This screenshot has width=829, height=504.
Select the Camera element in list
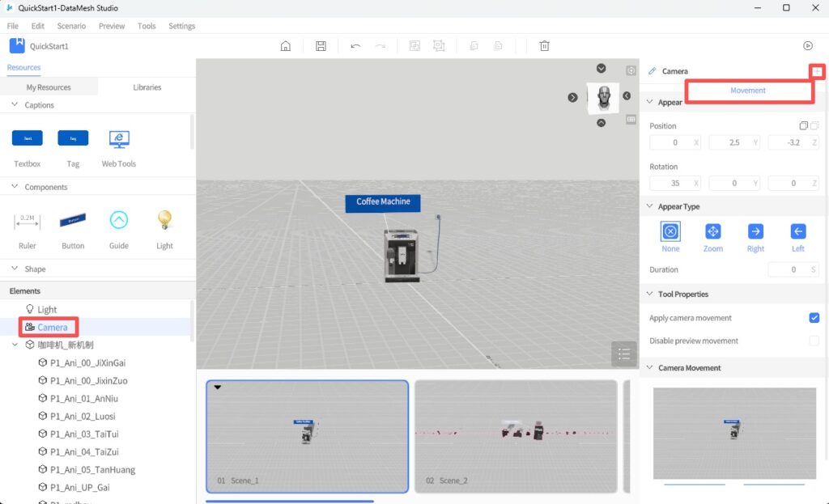click(x=52, y=327)
